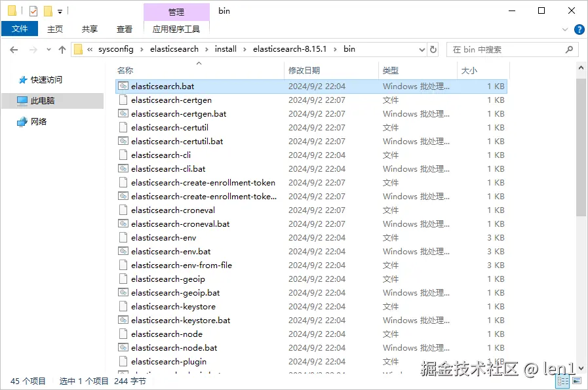The image size is (588, 390).
Task: Expand the ribbon with the chevron
Action: click(565, 29)
